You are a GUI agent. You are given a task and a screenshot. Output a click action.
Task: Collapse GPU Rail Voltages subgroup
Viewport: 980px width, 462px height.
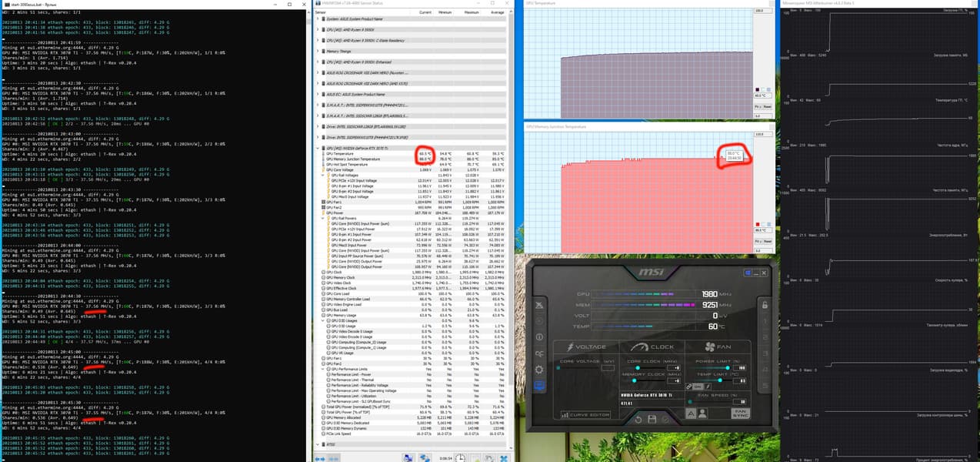tap(323, 175)
